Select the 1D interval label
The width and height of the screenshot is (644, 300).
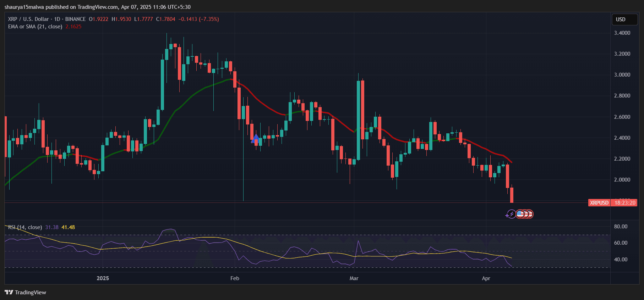pos(57,19)
